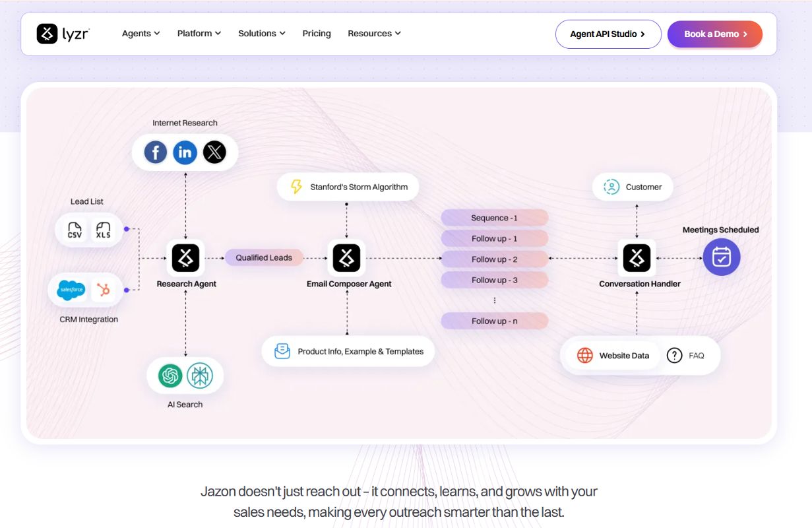Open the Agents navigation menu
Screen dimensions: 812x528
141,34
